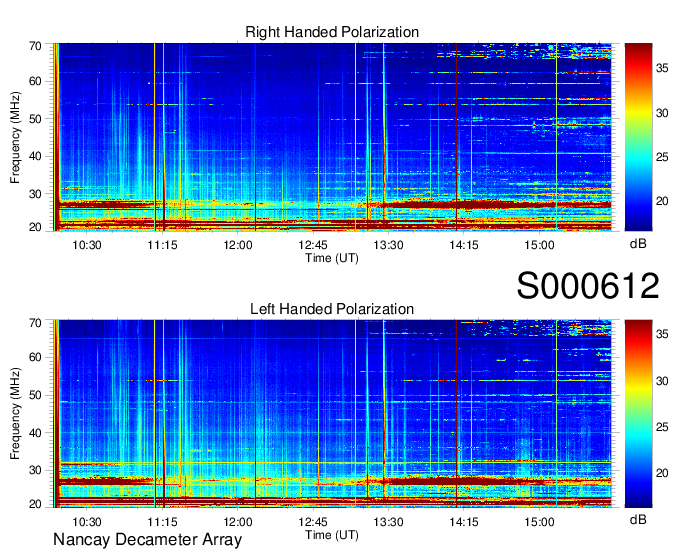Viewport: 680px width, 552px height.
Task: Click the bottom plot color scale bar
Action: (638, 414)
